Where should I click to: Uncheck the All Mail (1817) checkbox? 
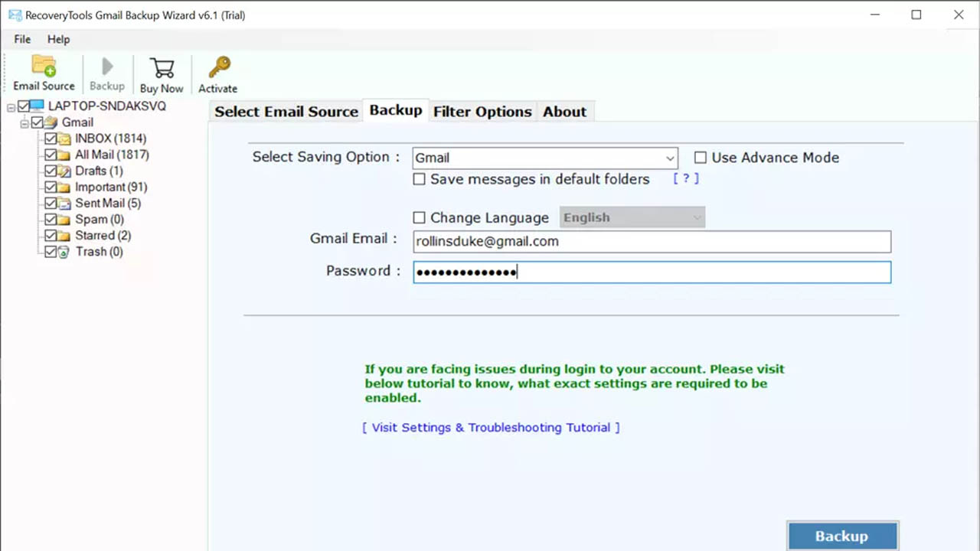(x=51, y=155)
